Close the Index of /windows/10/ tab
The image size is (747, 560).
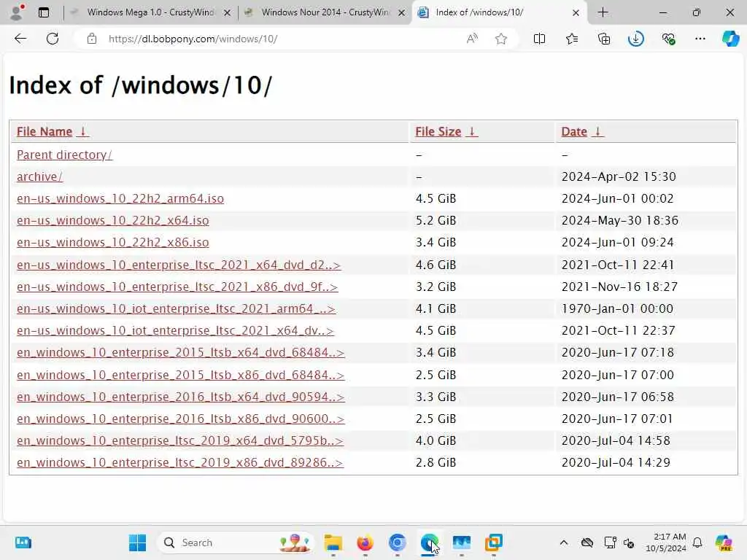[576, 13]
